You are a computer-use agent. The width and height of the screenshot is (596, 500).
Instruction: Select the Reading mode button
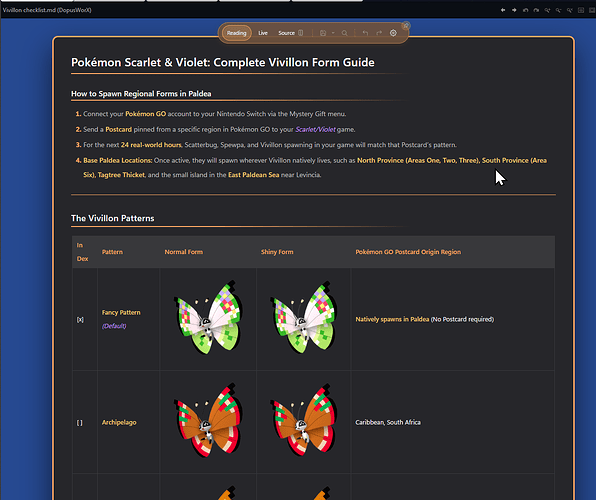coord(236,33)
